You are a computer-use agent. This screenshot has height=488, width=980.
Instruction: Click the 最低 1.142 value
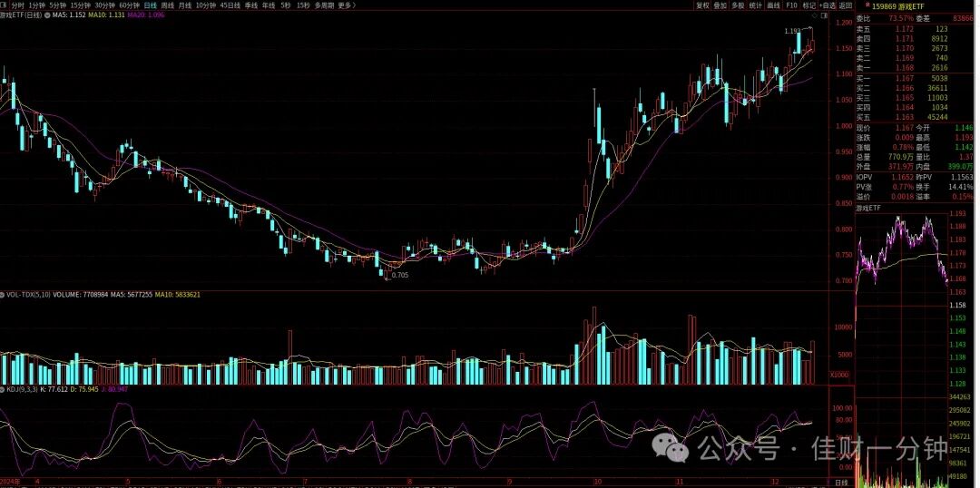pos(964,147)
